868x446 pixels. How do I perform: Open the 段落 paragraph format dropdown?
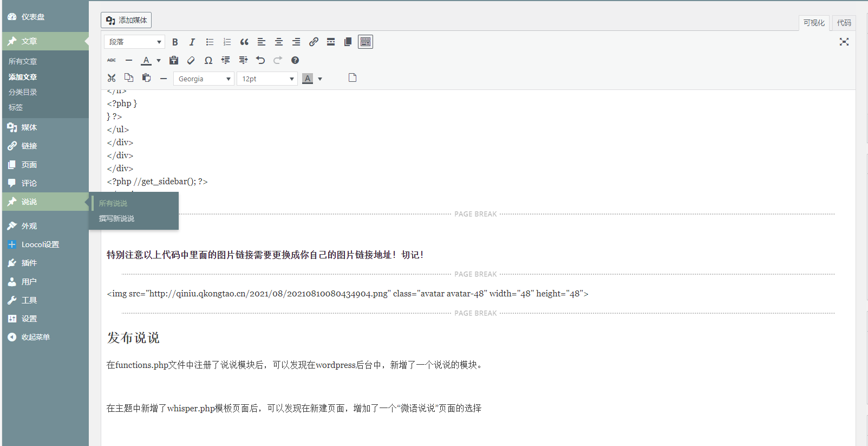[135, 42]
